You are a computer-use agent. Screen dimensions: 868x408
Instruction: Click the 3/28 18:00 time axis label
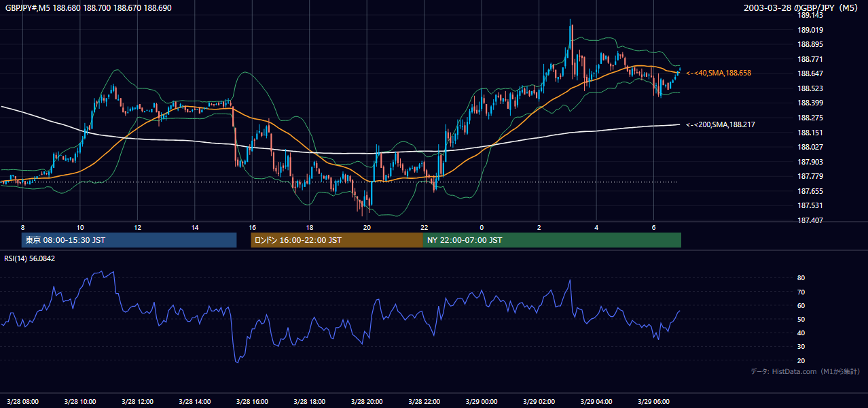(309, 402)
